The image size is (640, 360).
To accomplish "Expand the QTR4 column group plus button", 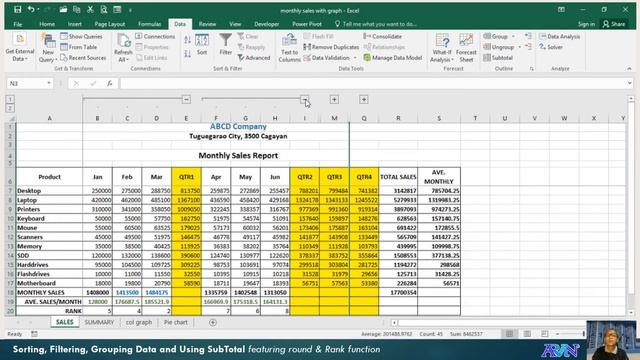I will (x=364, y=99).
